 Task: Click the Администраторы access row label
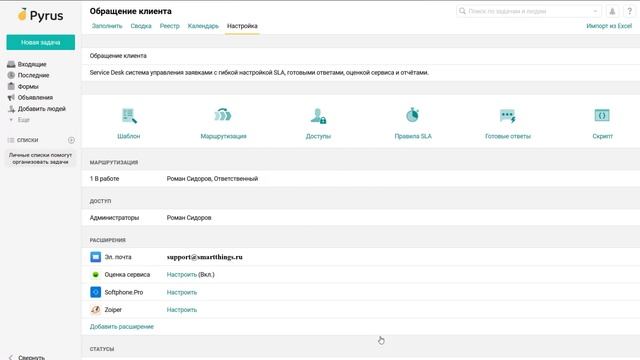pos(114,218)
